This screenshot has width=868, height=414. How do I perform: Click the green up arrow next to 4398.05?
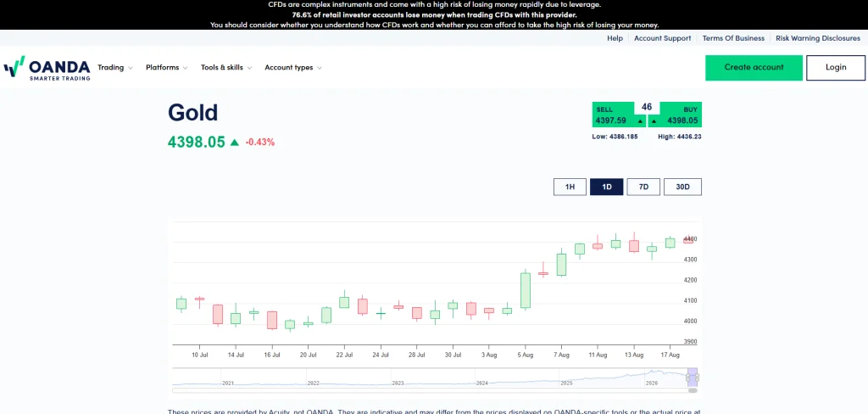(x=234, y=143)
